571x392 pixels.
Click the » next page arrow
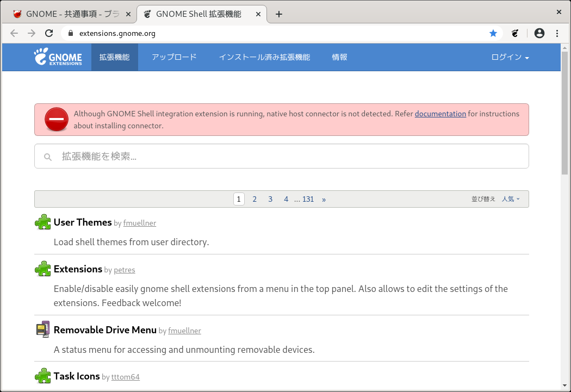point(324,199)
